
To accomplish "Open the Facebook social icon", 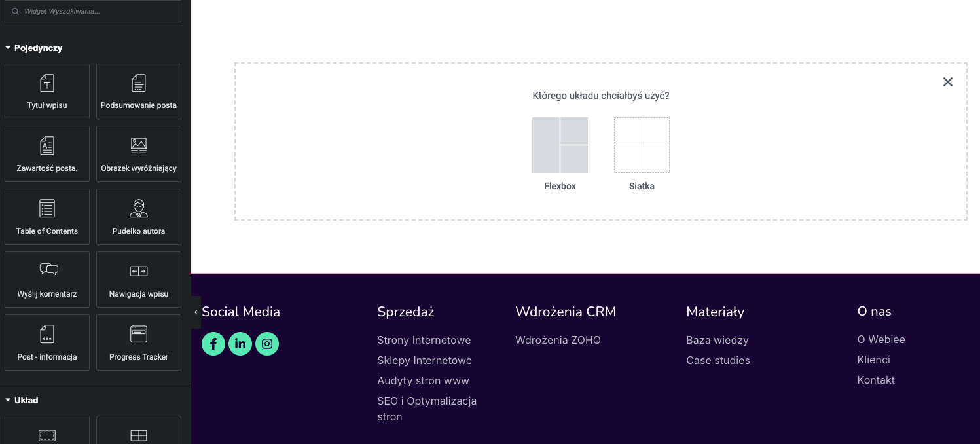I will click(x=213, y=344).
